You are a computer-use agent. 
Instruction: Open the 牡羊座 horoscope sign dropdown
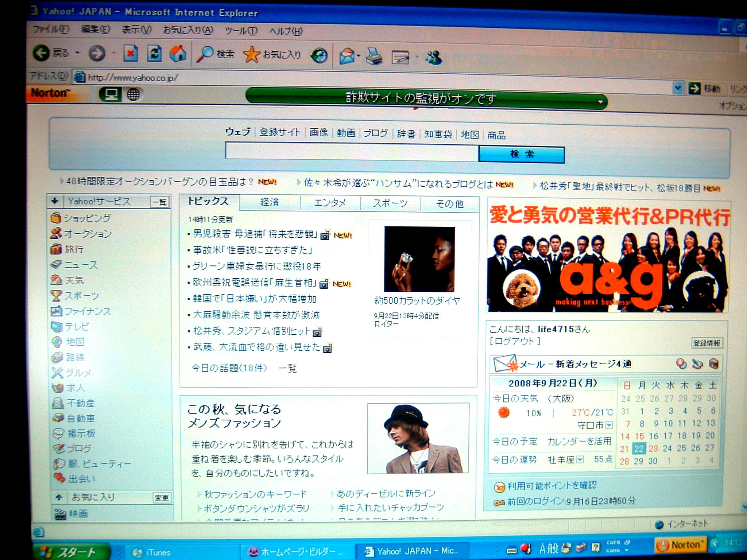coord(580,459)
